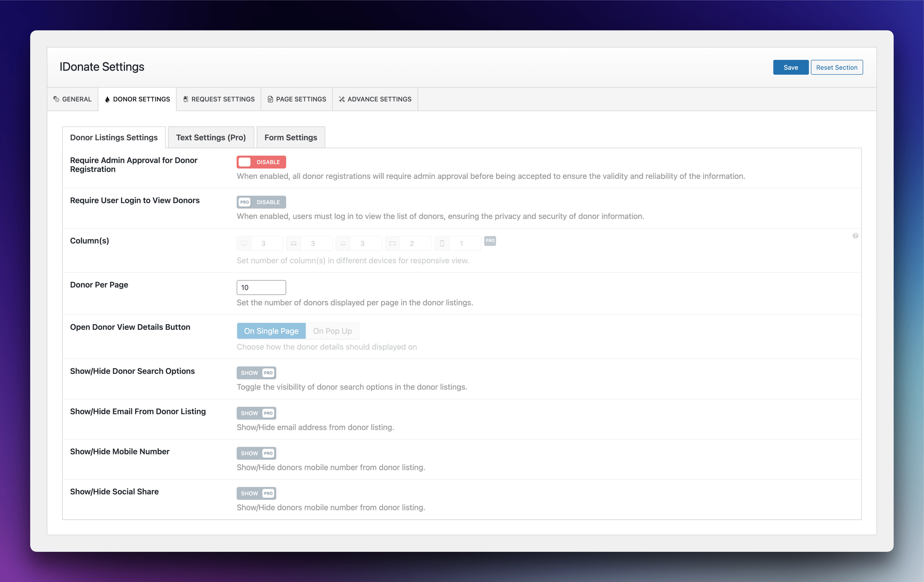Click 'Set the number of donors displayed per page' description
Screen dimensions: 924x582
[x=355, y=303]
